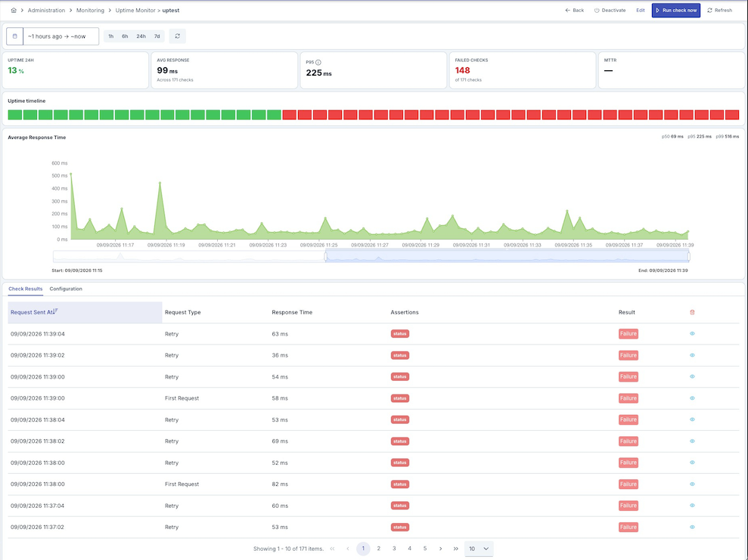The width and height of the screenshot is (748, 560).
Task: Select the 24h time range
Action: [141, 36]
